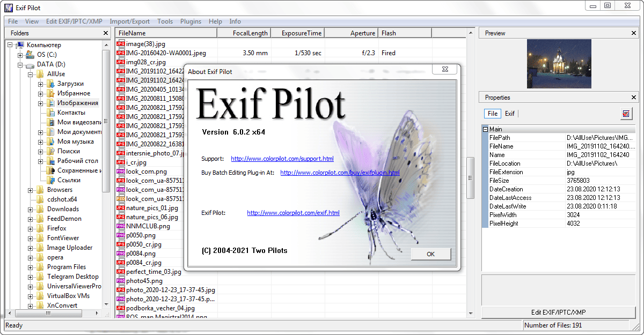
Task: Open the Edit EXIF/IPTC/XMP menu
Action: 74,21
